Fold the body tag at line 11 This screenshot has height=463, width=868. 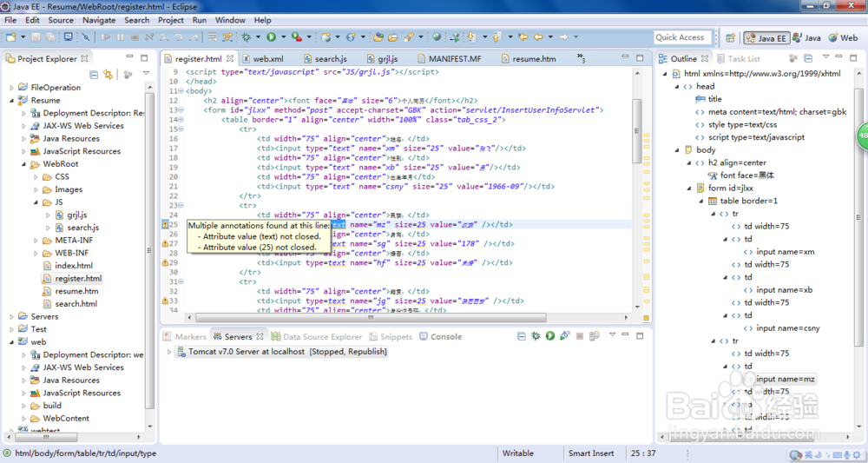pos(181,91)
